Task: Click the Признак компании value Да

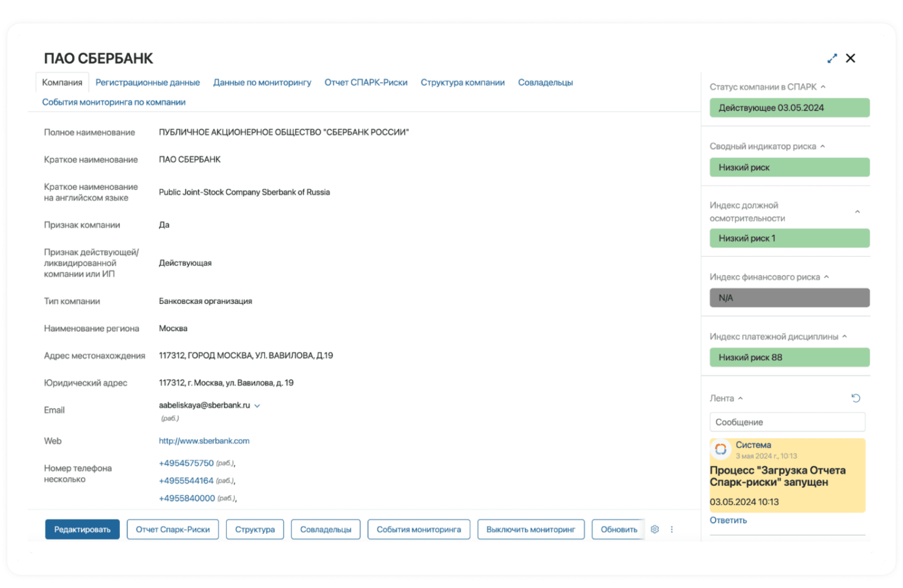Action: pyautogui.click(x=164, y=225)
